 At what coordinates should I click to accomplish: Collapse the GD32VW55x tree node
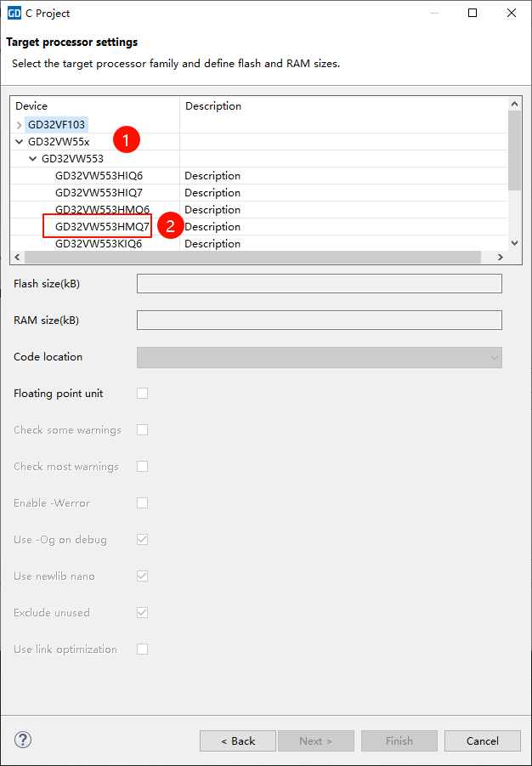(x=20, y=142)
